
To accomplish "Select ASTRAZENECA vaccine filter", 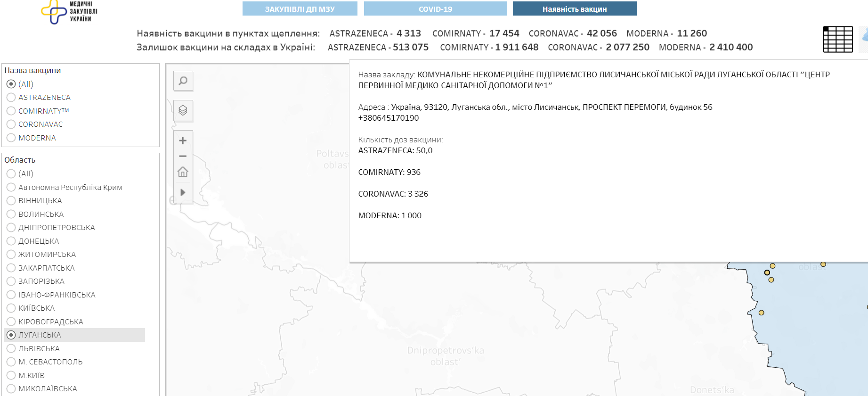I will click(11, 98).
